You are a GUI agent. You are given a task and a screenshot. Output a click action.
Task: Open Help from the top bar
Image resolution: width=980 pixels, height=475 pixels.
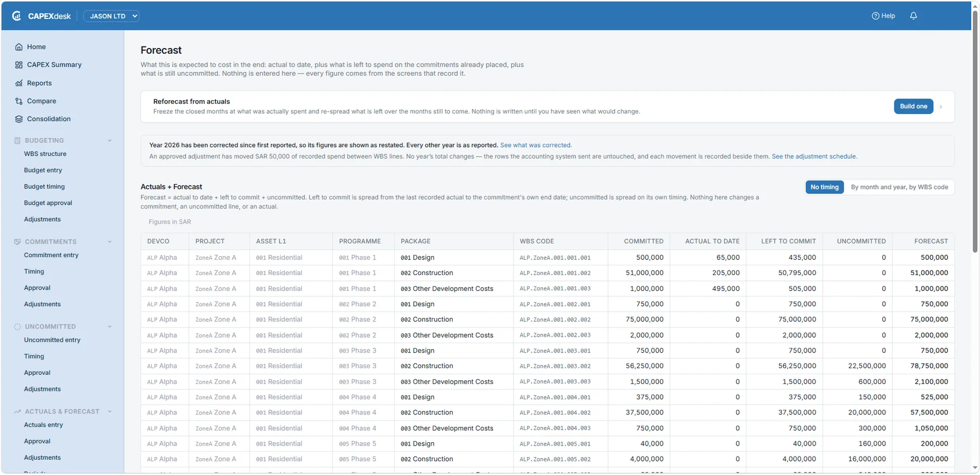[883, 16]
